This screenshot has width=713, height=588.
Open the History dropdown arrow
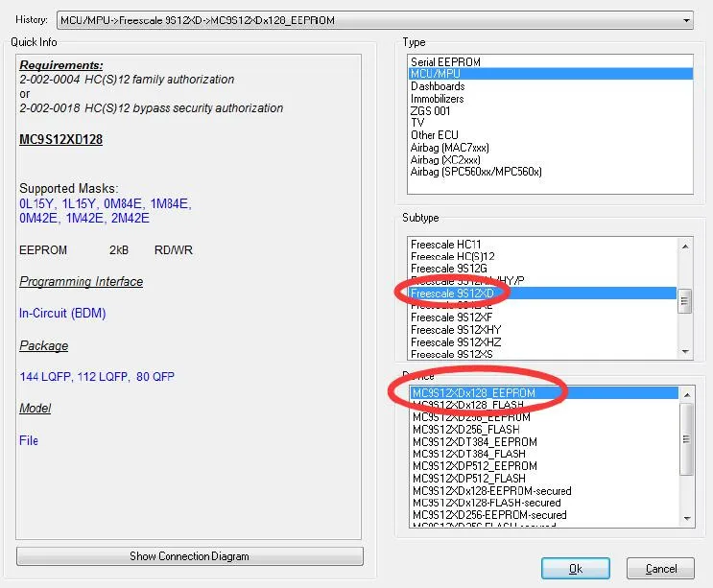coord(686,20)
